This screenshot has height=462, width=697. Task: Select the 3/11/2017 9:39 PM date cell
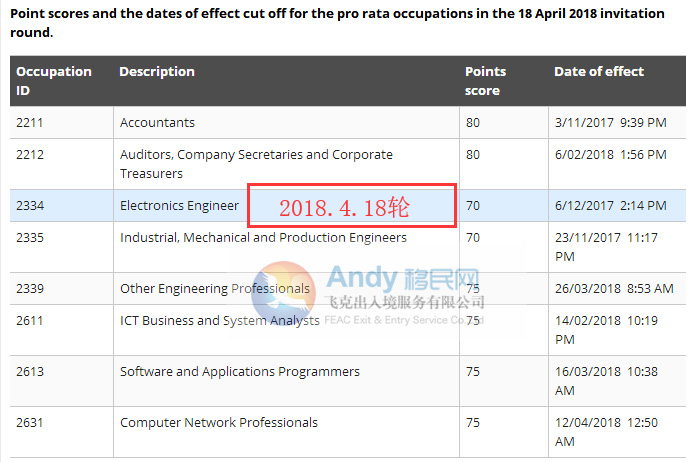(610, 123)
